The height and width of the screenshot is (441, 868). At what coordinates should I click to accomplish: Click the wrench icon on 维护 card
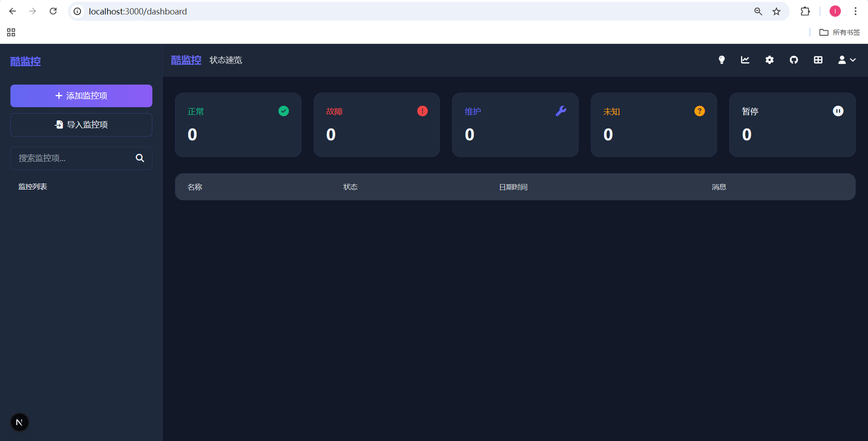(x=561, y=111)
